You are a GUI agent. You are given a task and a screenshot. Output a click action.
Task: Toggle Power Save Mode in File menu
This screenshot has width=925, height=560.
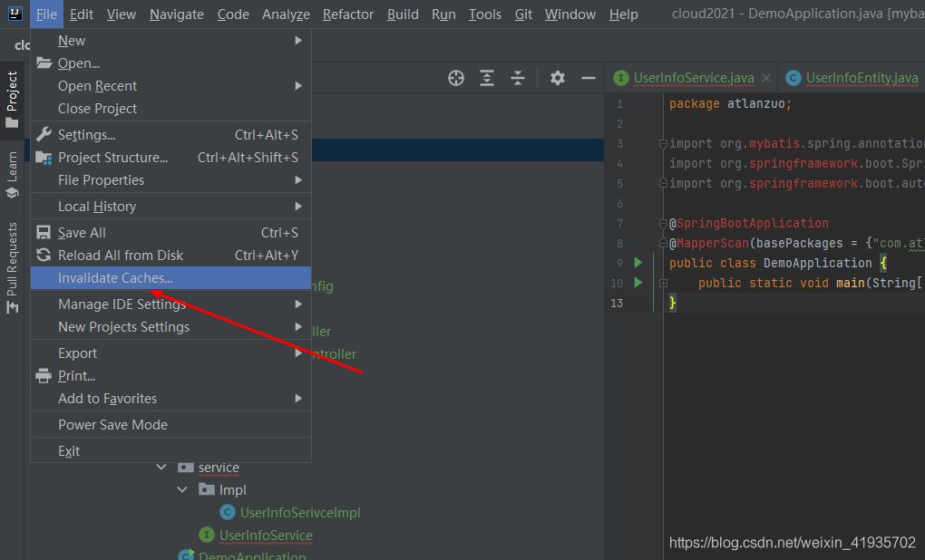pyautogui.click(x=112, y=424)
